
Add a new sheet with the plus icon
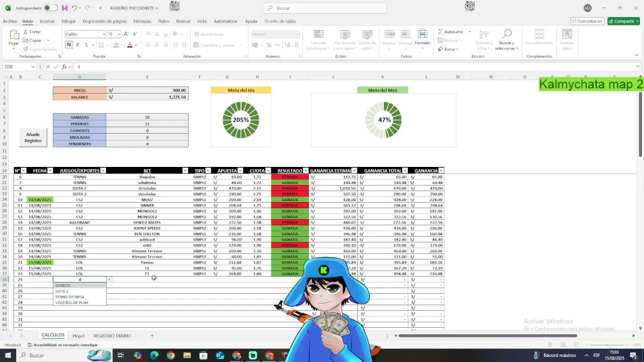[152, 336]
